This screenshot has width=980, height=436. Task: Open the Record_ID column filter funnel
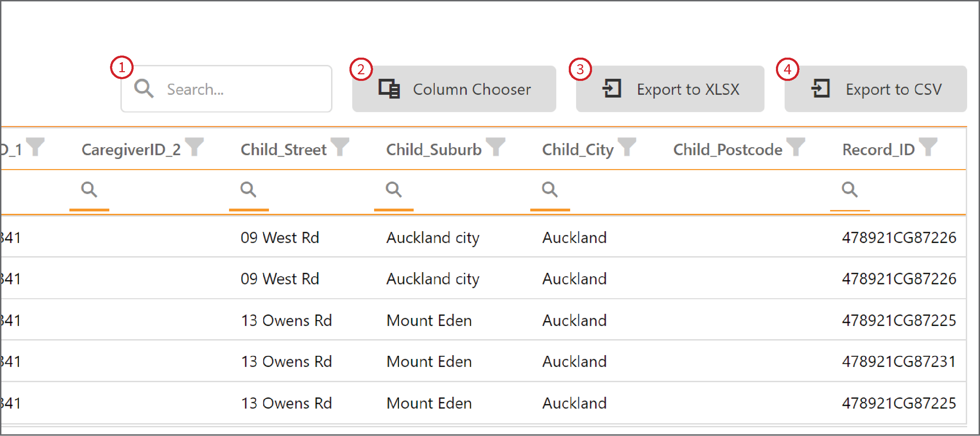pyautogui.click(x=928, y=146)
